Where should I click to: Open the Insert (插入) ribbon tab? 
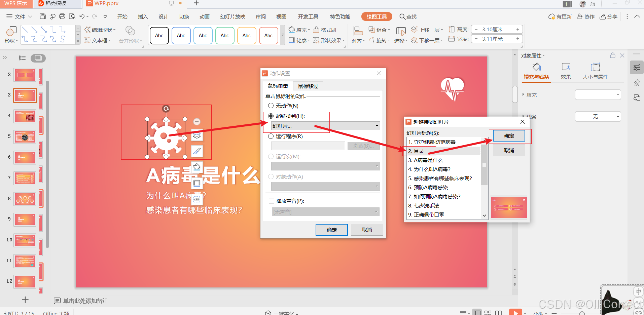click(x=143, y=16)
